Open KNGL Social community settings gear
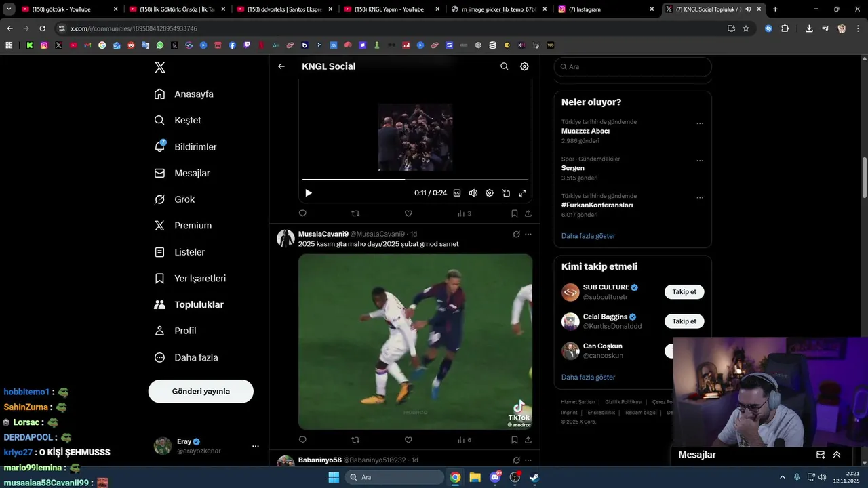This screenshot has height=488, width=868. click(x=524, y=66)
